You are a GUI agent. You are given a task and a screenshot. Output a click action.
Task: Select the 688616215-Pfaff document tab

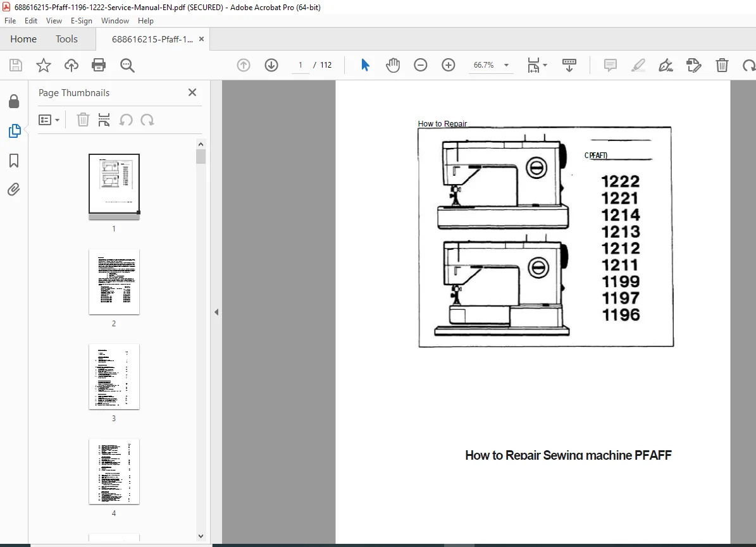152,39
